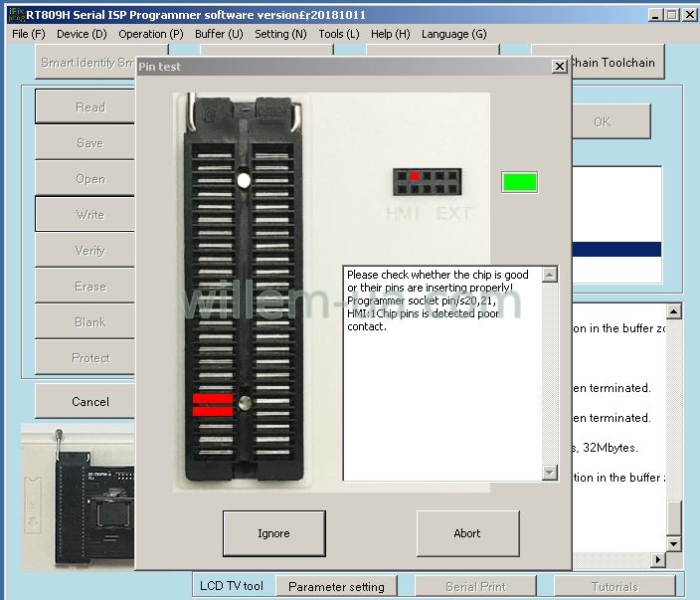Click the message box scroll up arrow
700x600 pixels.
coord(550,275)
